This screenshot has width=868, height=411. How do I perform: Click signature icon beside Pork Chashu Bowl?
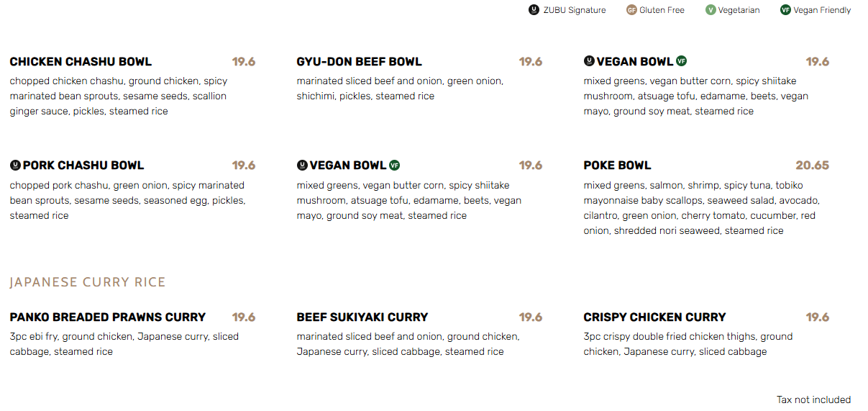pyautogui.click(x=15, y=166)
